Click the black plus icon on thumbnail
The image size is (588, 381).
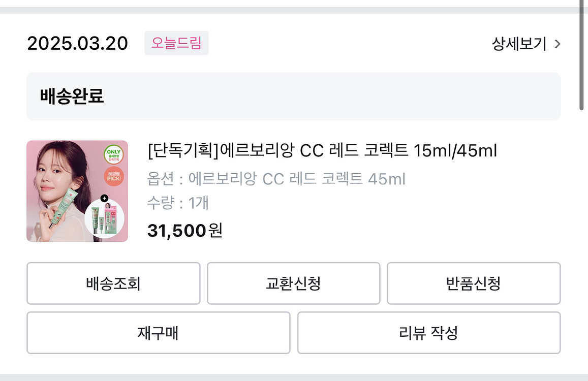point(105,198)
